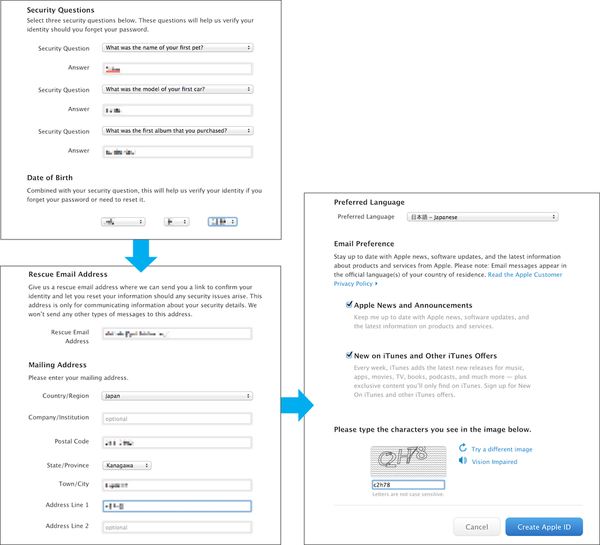The width and height of the screenshot is (600, 545).
Task: Uncheck New on iTunes and Other iTunes Offers
Action: pyautogui.click(x=349, y=355)
